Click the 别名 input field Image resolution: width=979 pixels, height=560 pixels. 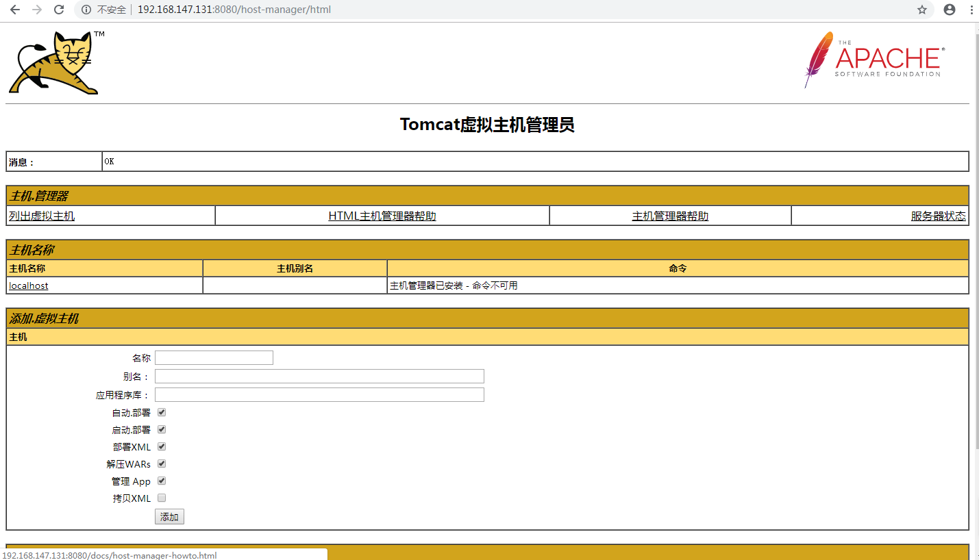pyautogui.click(x=319, y=376)
